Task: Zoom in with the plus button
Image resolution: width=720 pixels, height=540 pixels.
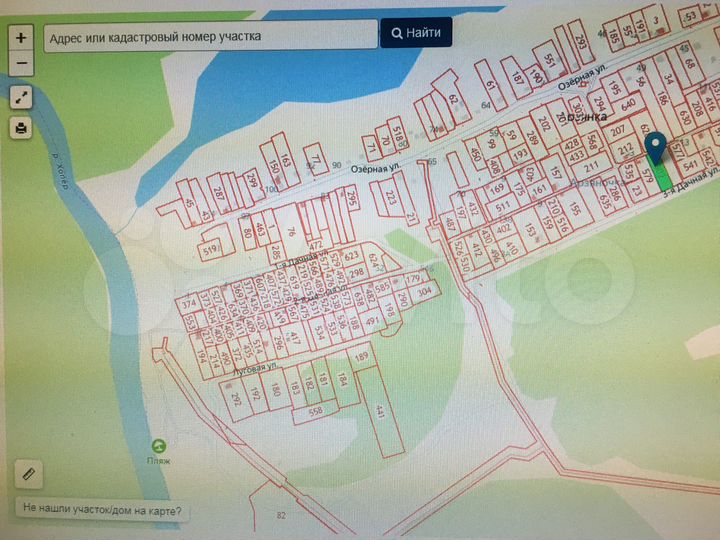Action: click(22, 38)
